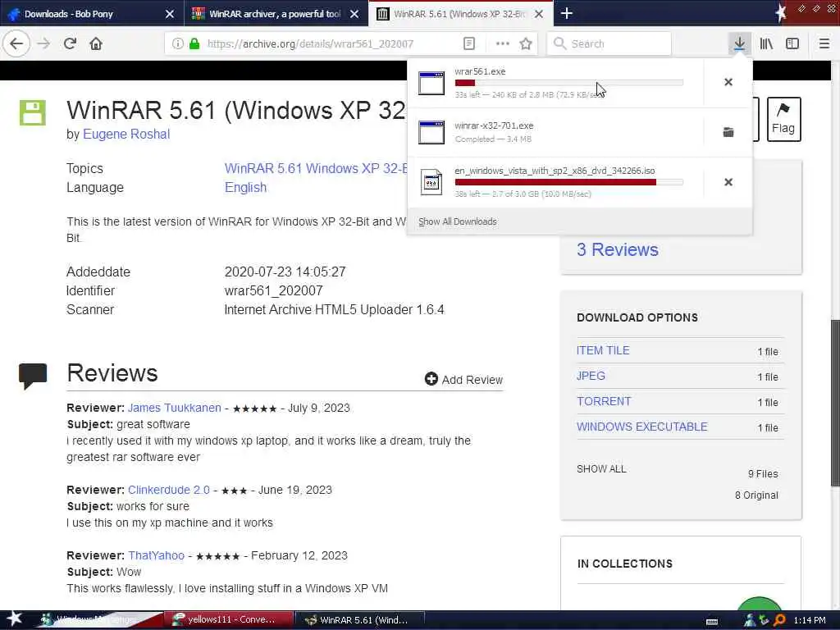
Task: Select WinRAR 5.61 taskbar window button
Action: coord(360,620)
